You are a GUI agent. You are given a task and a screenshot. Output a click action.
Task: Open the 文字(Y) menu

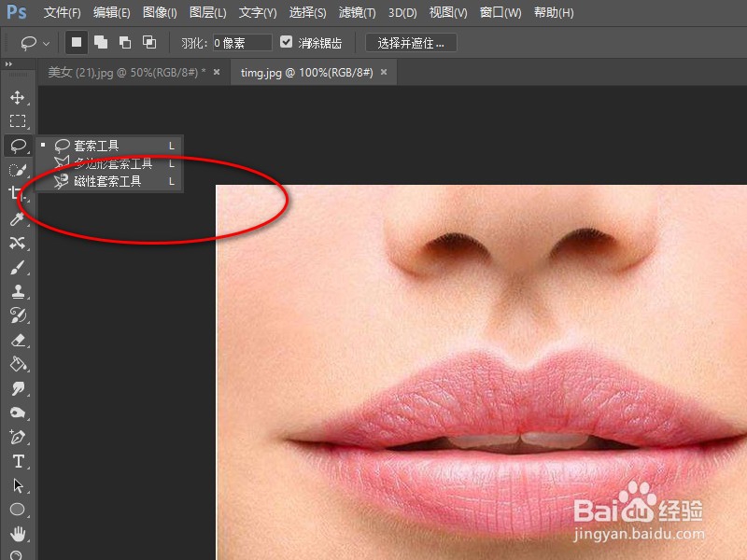(x=258, y=12)
